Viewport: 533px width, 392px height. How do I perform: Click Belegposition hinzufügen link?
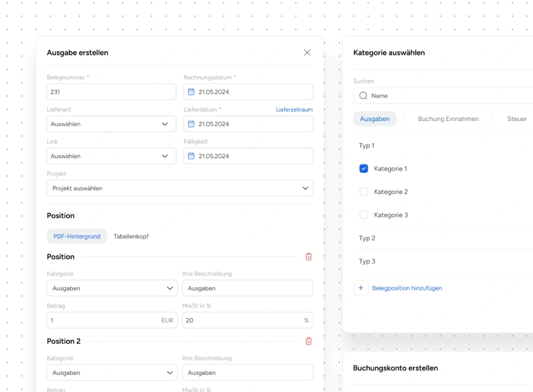(407, 288)
